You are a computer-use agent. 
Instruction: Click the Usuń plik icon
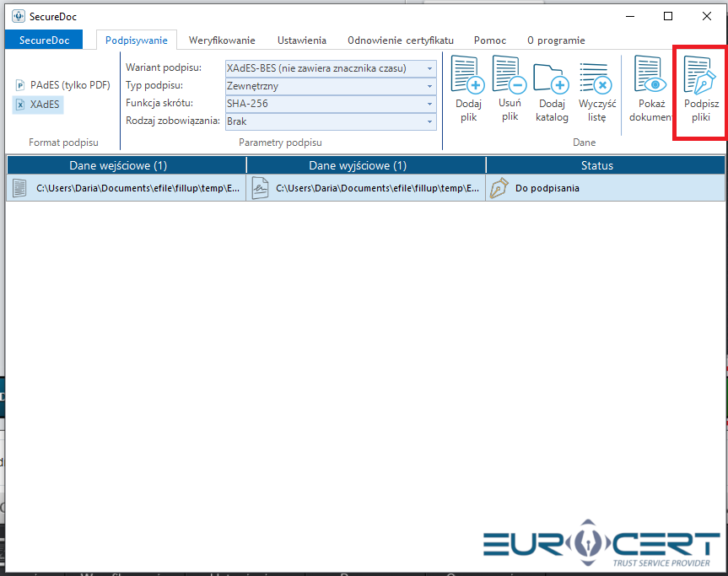pos(510,74)
